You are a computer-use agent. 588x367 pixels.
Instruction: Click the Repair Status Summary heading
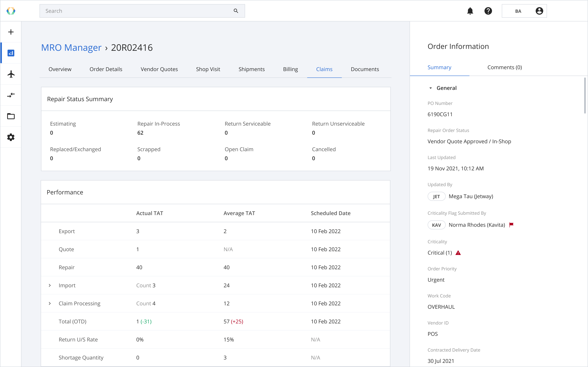[80, 99]
